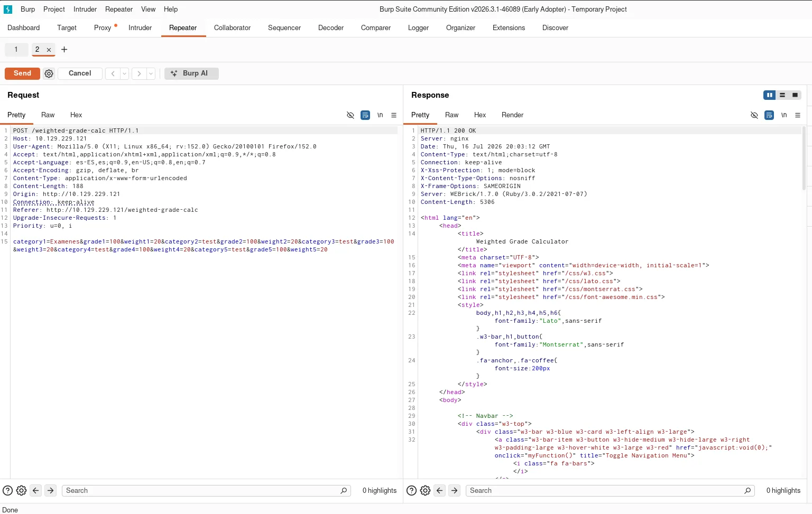Screen dimensions: 812x514
Task: Open Request search help icon
Action: click(8, 491)
